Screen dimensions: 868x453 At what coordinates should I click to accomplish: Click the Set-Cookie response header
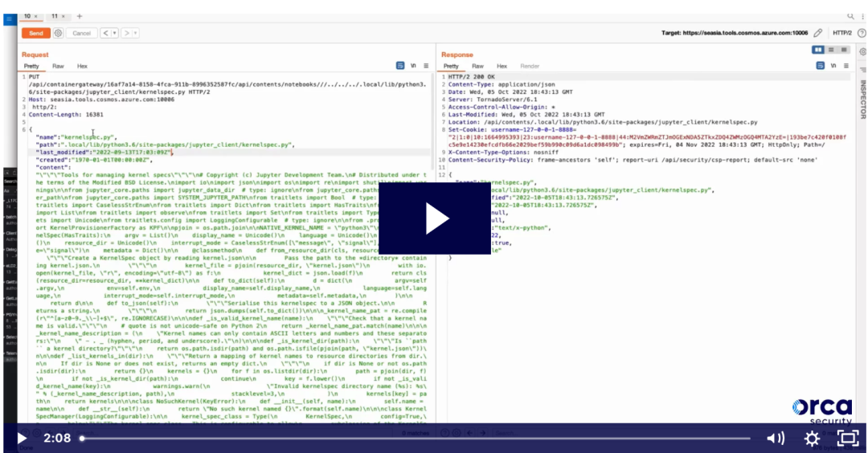[647, 137]
